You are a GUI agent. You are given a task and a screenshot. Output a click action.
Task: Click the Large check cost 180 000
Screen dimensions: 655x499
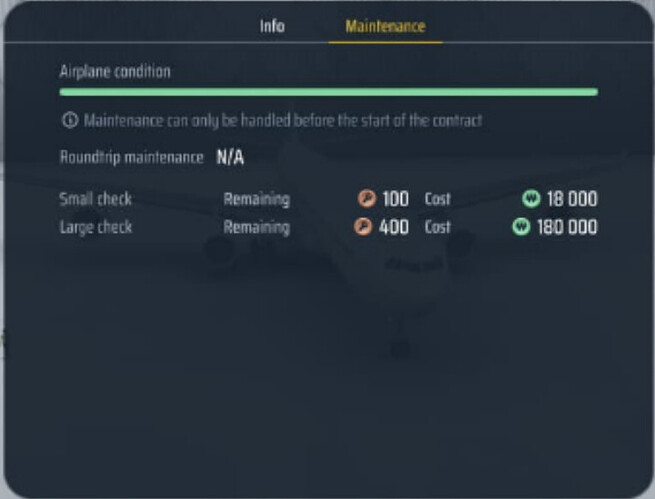click(567, 227)
